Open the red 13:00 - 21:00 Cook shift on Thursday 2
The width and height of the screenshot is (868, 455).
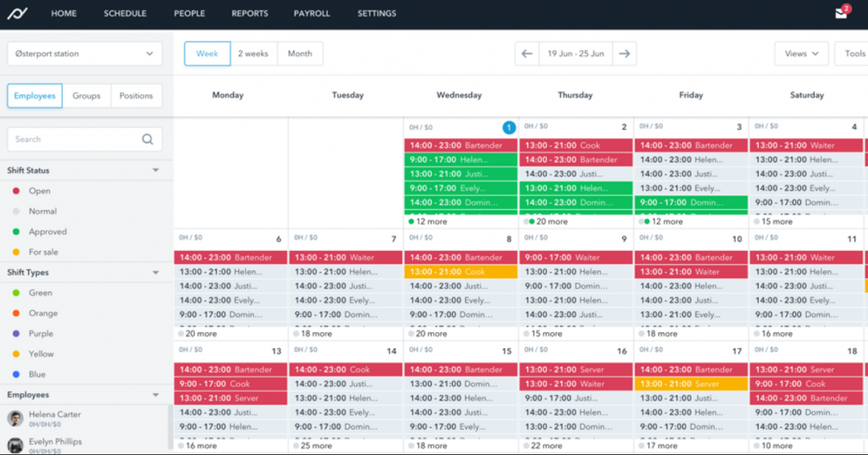pyautogui.click(x=576, y=146)
